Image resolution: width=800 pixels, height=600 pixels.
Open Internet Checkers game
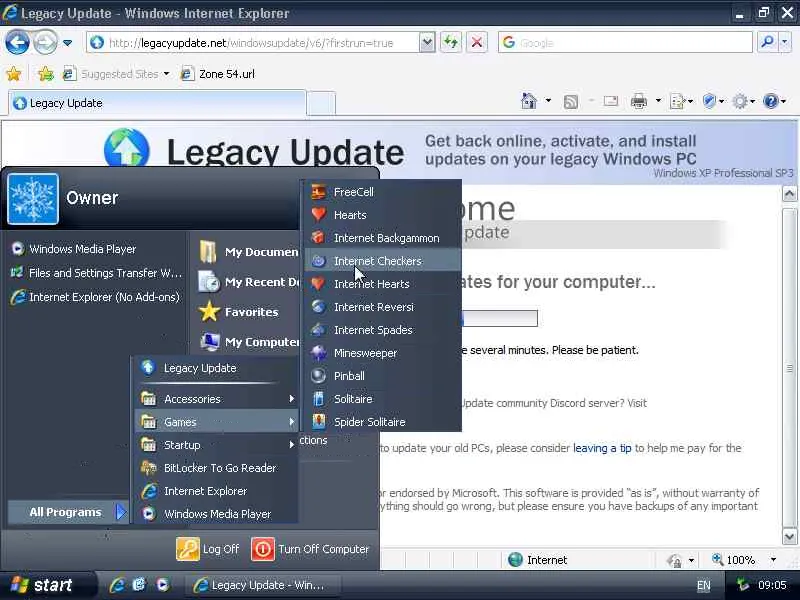point(383,261)
